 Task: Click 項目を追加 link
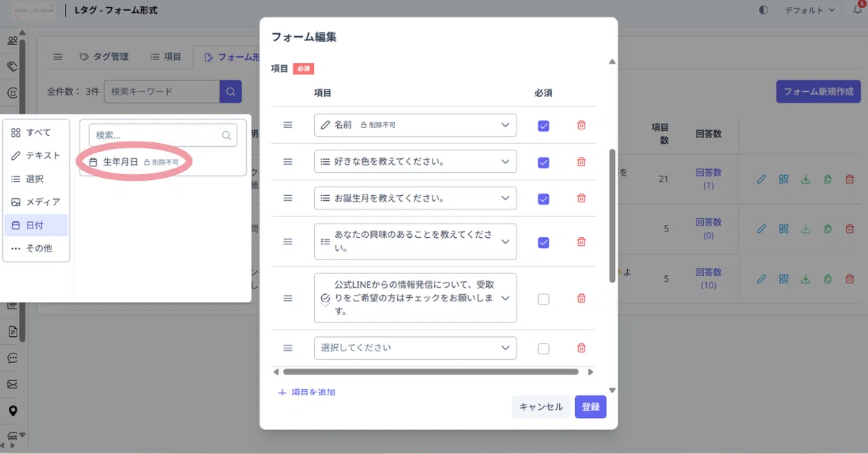(x=307, y=393)
